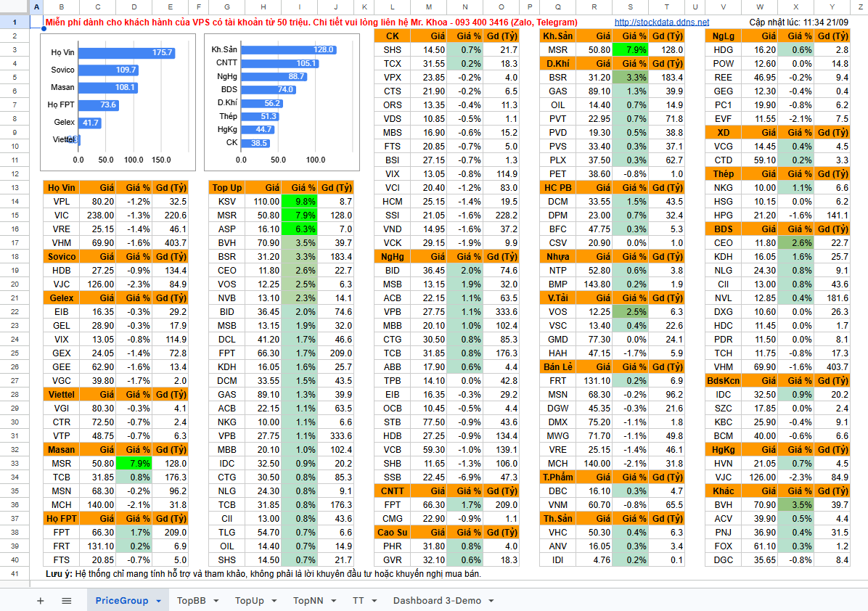The height and width of the screenshot is (611, 868).
Task: Select the 'HC PB' group header cell
Action: point(558,188)
